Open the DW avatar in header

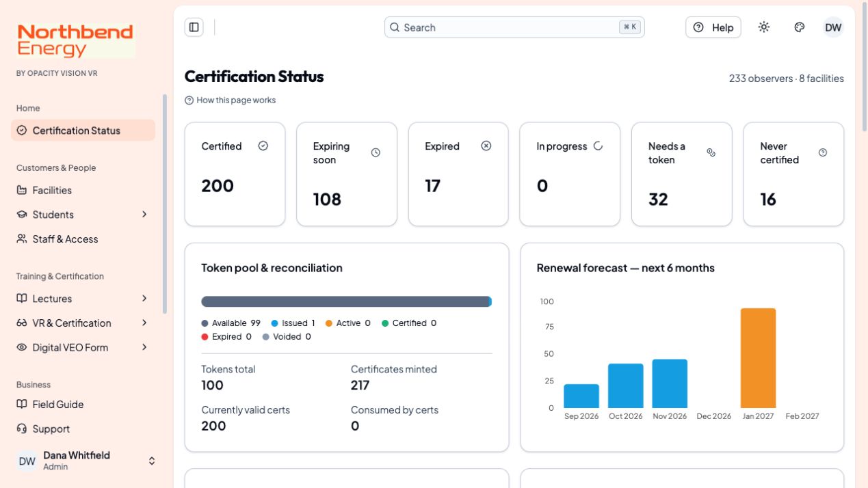click(x=833, y=27)
